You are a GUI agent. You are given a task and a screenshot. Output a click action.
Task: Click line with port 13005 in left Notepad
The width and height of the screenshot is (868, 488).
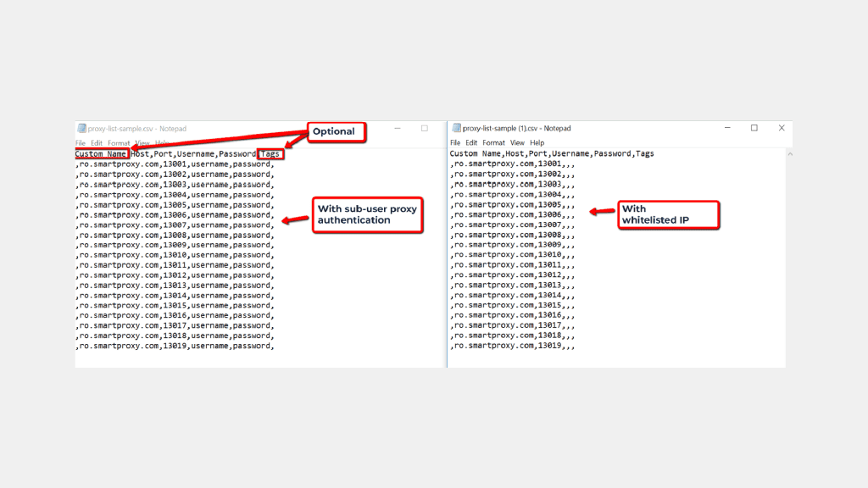tap(175, 205)
